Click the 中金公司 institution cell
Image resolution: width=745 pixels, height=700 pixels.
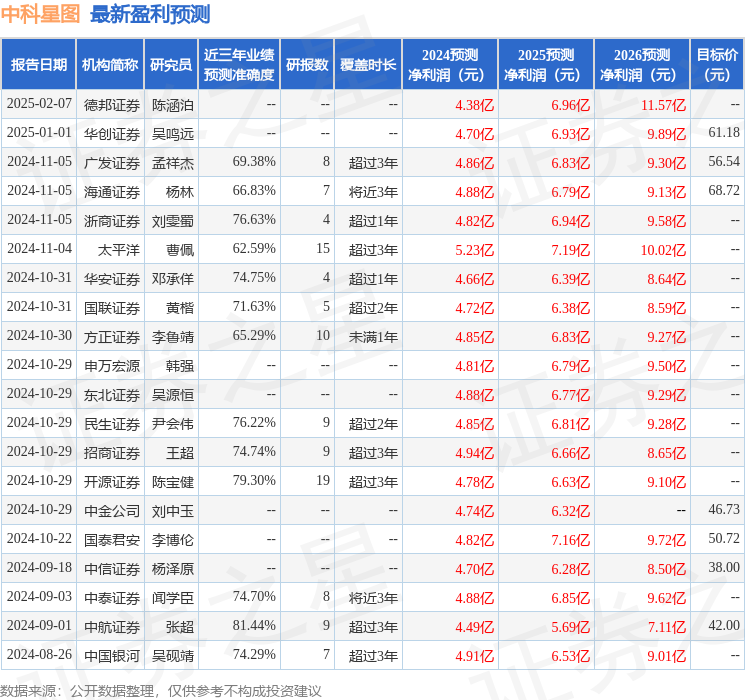point(112,511)
